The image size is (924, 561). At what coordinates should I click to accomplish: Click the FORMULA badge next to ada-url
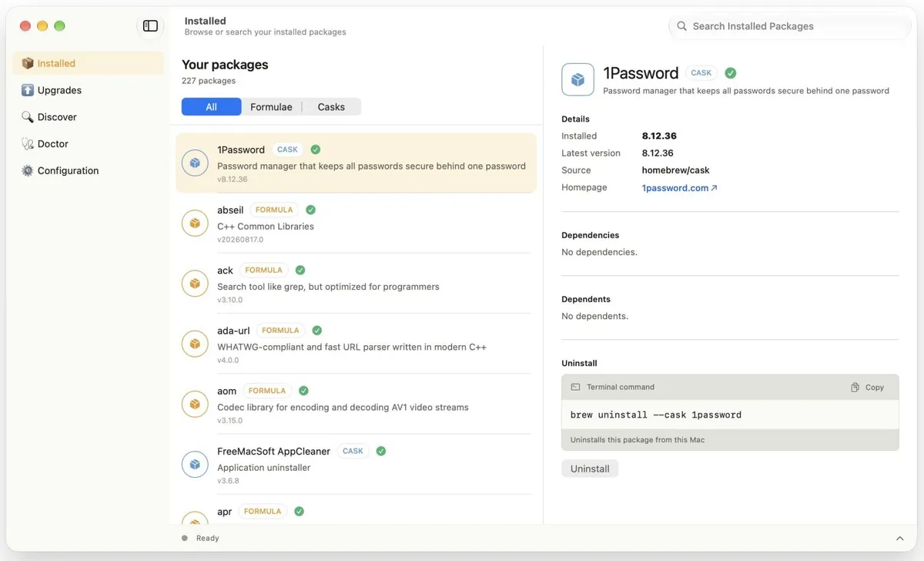pyautogui.click(x=280, y=331)
